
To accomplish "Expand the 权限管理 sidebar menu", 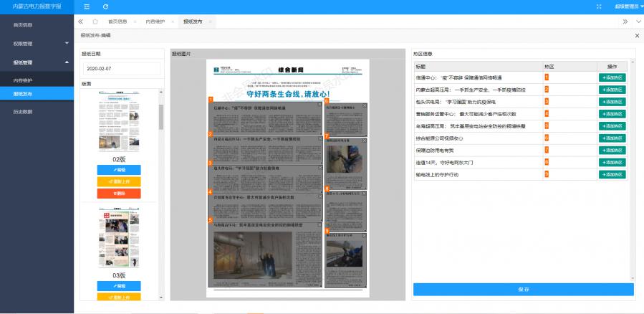I will [x=37, y=44].
